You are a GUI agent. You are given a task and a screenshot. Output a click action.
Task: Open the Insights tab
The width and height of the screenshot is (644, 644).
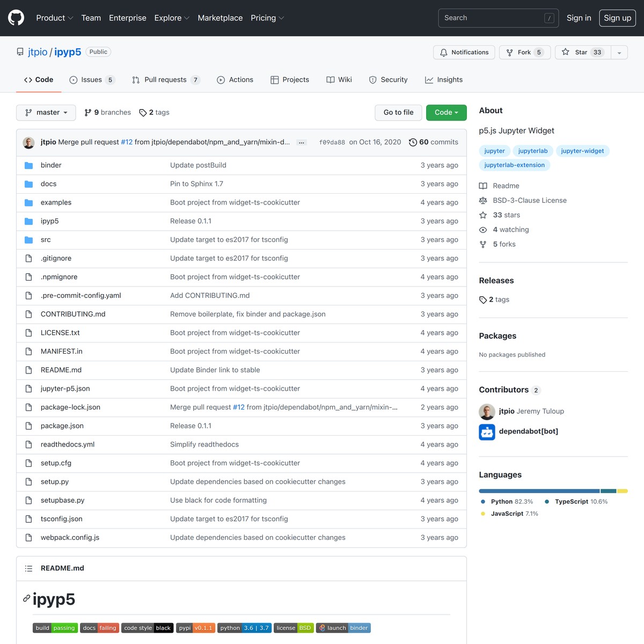[x=443, y=79]
